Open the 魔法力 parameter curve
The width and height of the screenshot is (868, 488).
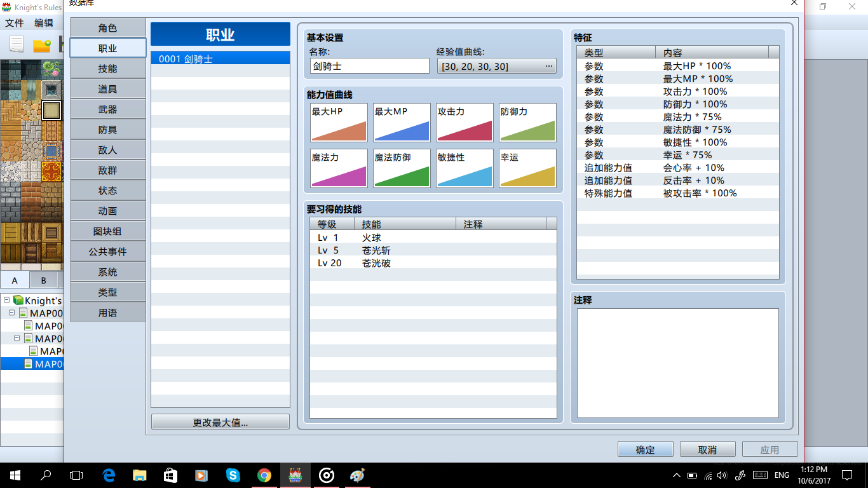tap(339, 168)
